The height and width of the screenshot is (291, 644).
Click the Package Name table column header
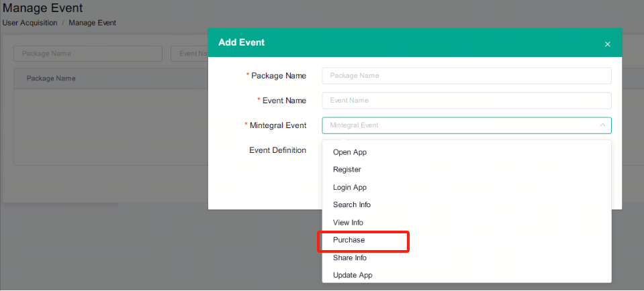[51, 78]
